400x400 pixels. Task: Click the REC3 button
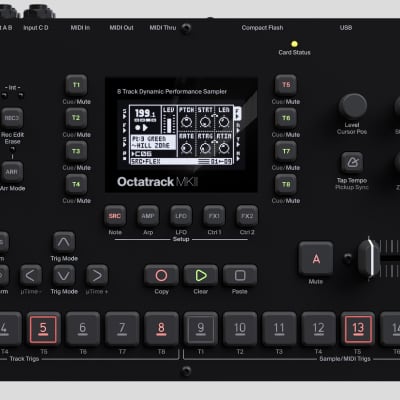12,118
